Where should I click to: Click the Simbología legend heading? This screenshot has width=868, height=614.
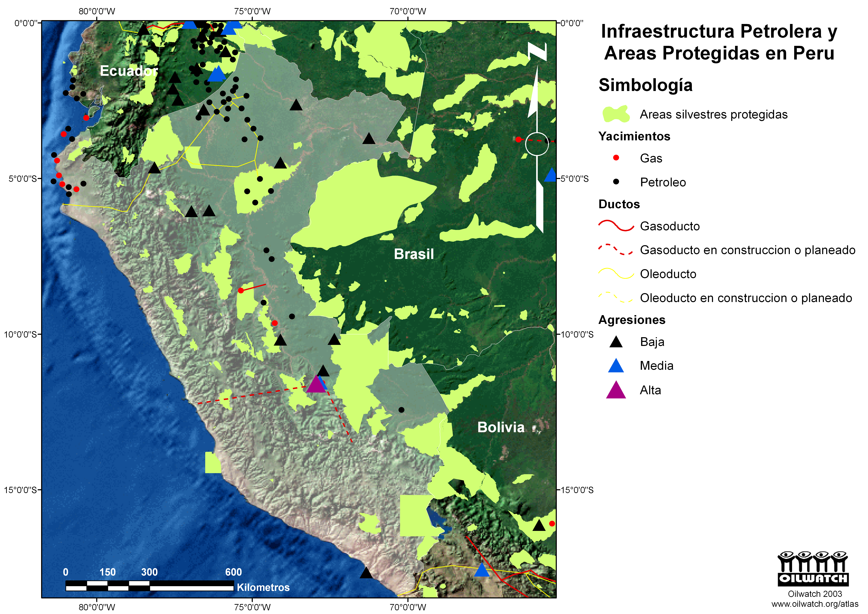645,85
